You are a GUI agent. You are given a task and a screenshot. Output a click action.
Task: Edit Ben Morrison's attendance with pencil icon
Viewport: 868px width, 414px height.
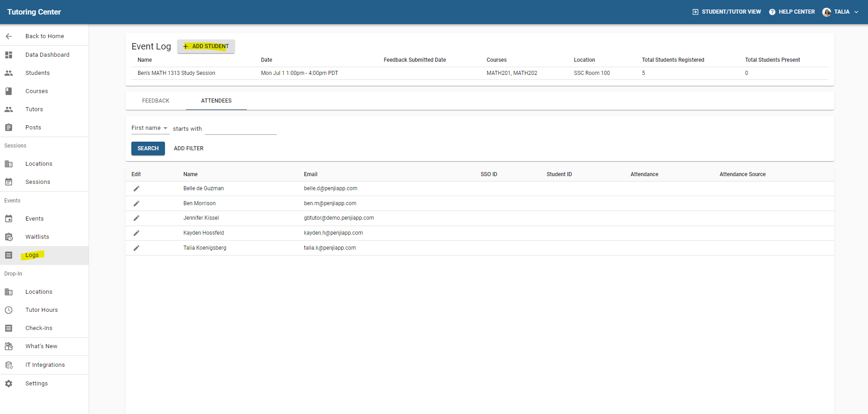[x=136, y=203]
